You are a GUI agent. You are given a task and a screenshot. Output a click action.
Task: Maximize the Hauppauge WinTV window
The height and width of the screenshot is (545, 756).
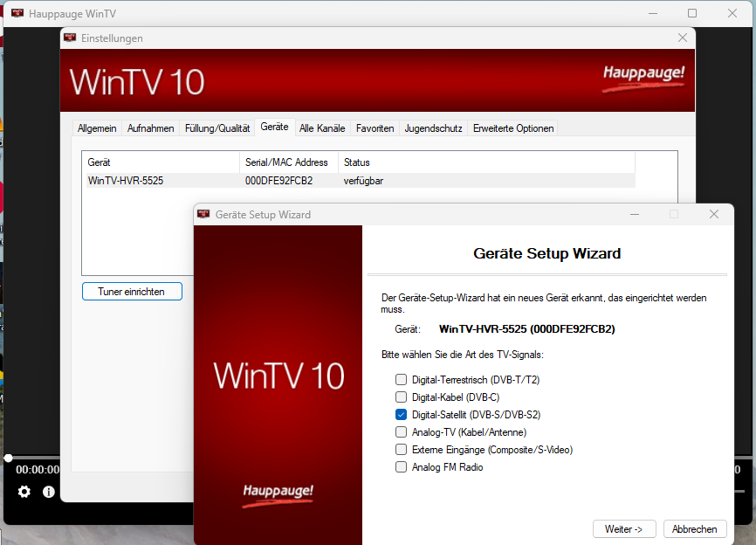[692, 13]
